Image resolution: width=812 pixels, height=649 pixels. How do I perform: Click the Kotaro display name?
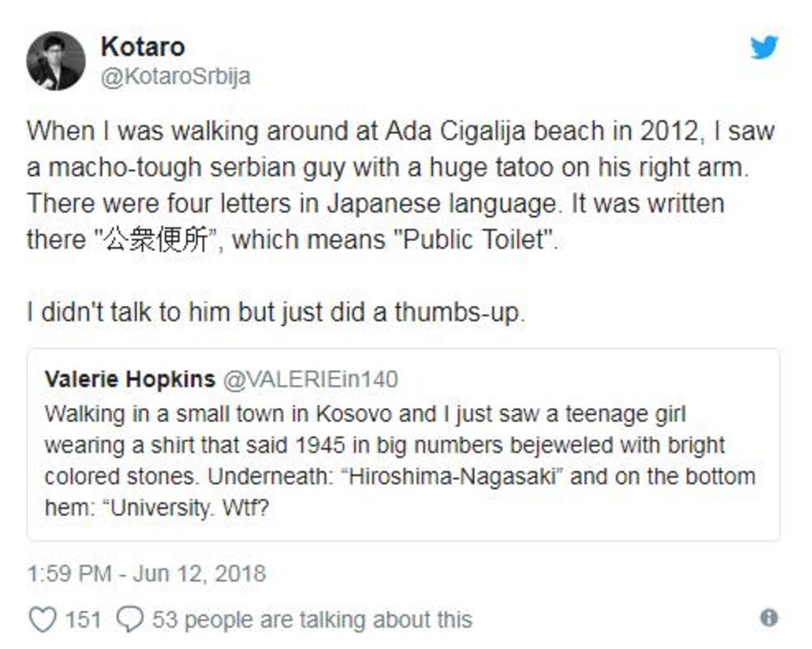(141, 46)
